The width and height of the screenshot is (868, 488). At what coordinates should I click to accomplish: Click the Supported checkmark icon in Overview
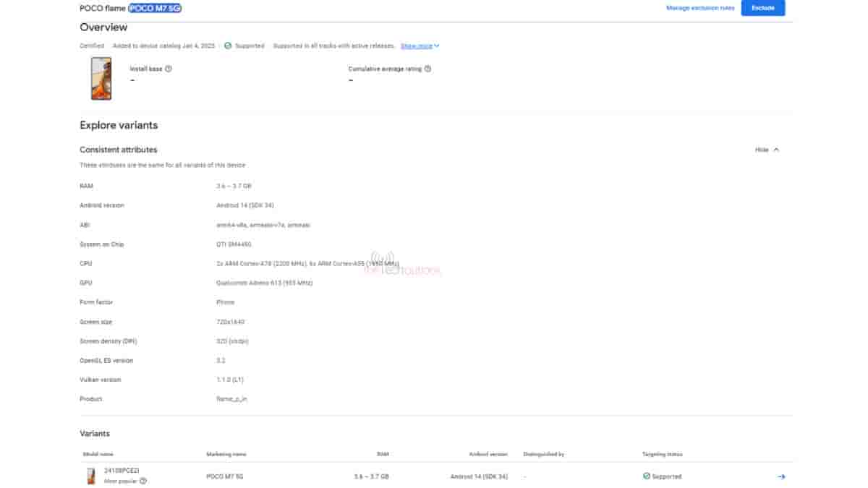coord(227,46)
